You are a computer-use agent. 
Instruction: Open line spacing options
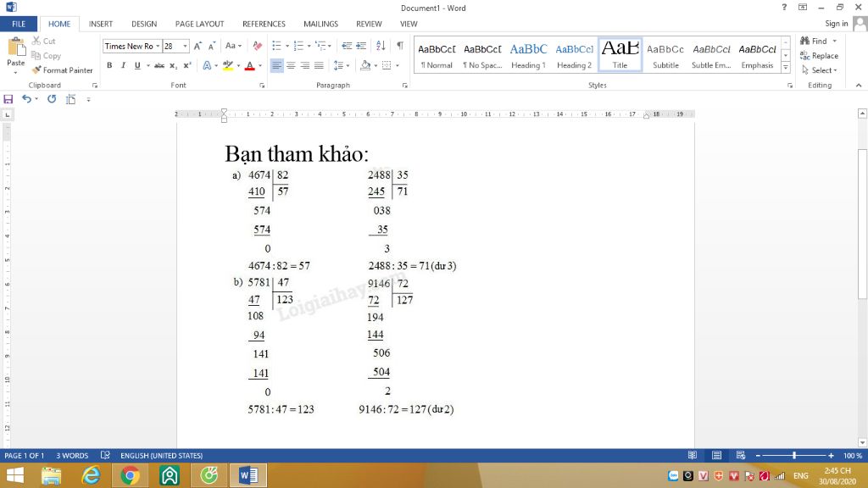pos(341,65)
